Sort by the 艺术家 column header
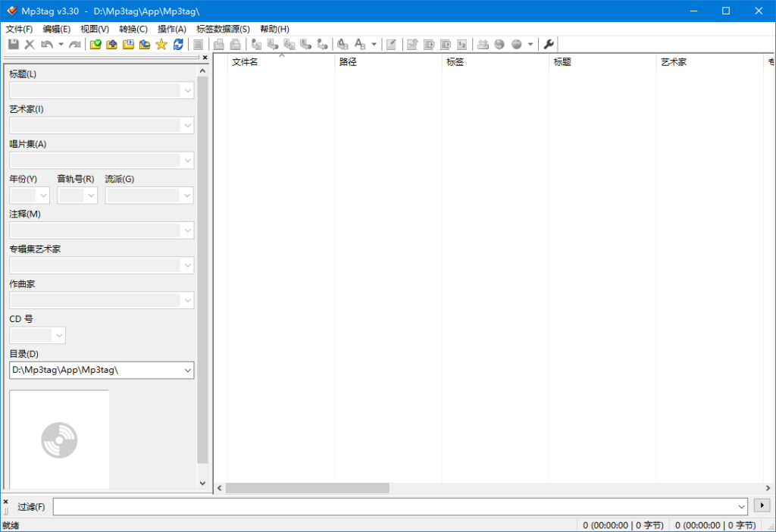Viewport: 776px width, 532px height. pyautogui.click(x=709, y=62)
